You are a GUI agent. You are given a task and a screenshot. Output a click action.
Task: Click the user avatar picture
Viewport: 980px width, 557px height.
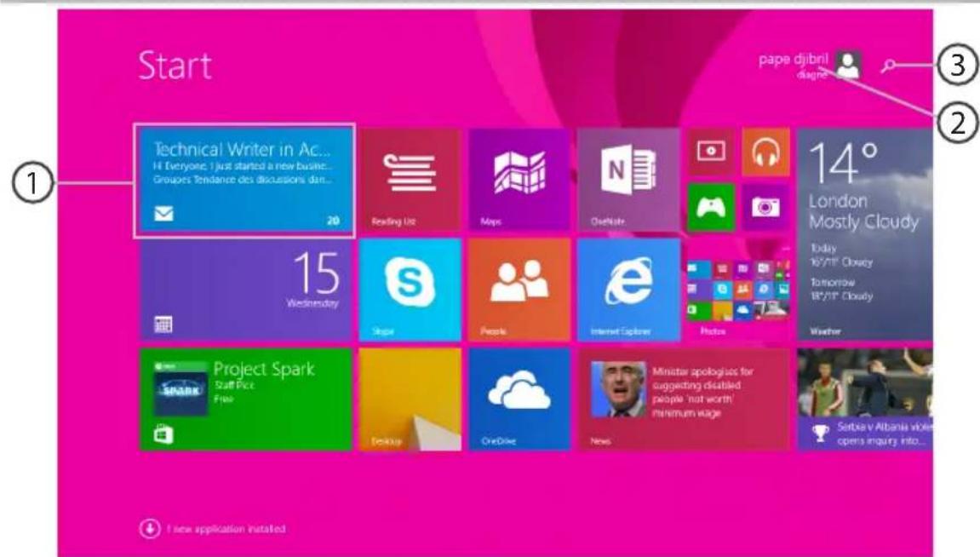click(848, 65)
